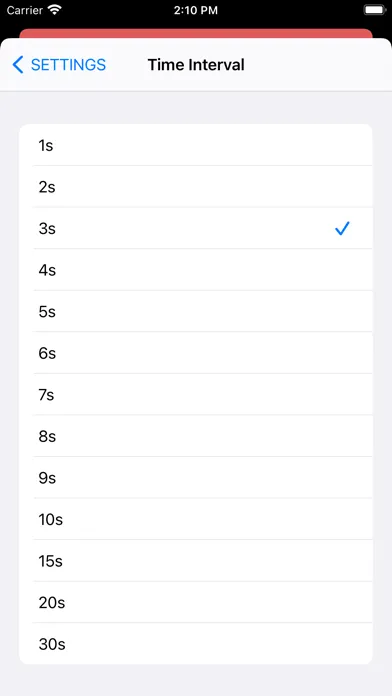Click the Wi-Fi status icon
The width and height of the screenshot is (392, 696).
(55, 10)
